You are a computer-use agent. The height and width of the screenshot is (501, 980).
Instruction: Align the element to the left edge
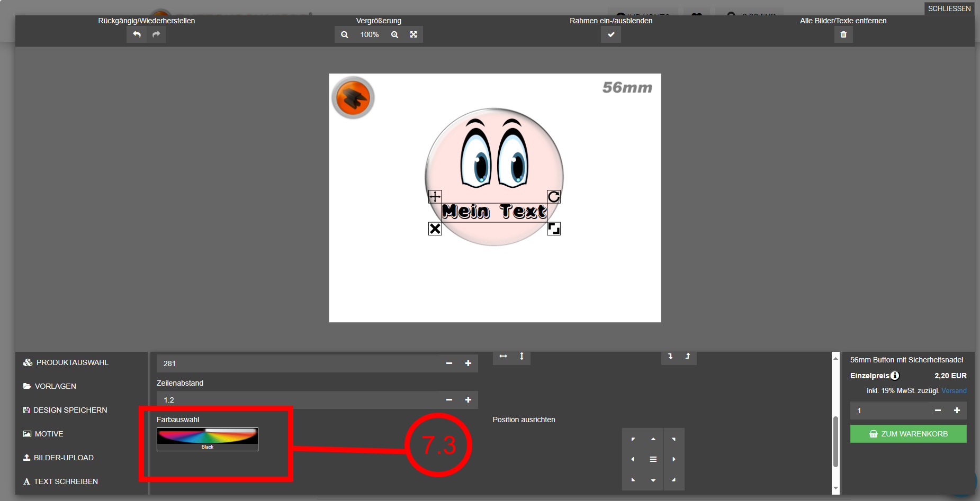(x=633, y=459)
